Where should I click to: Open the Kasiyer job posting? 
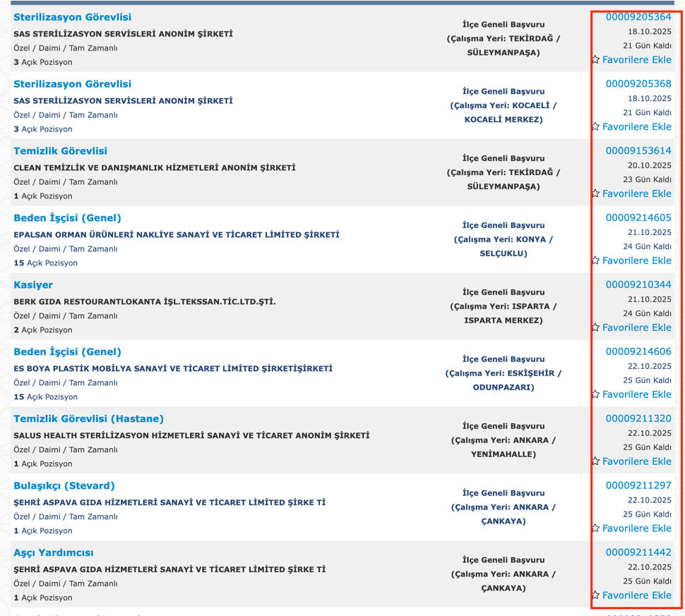(33, 284)
